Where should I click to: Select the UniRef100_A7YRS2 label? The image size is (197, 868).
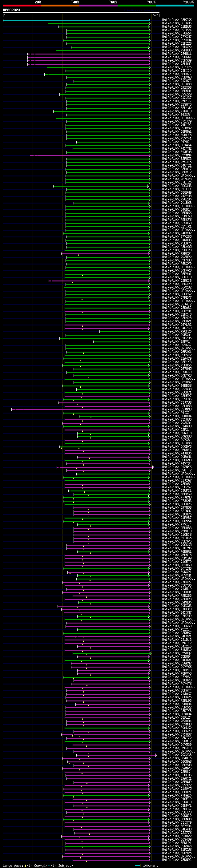tap(177, 677)
